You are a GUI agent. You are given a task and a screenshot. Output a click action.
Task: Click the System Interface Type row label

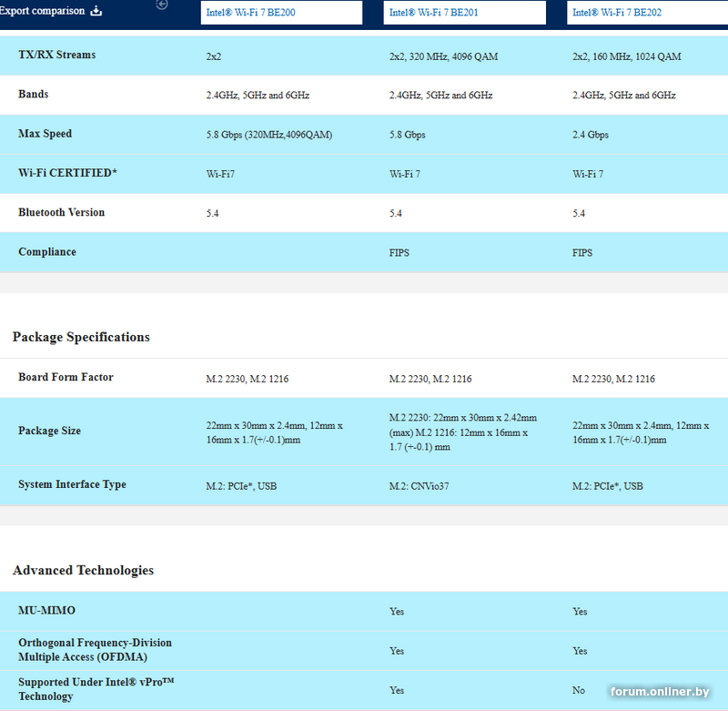[x=72, y=485]
